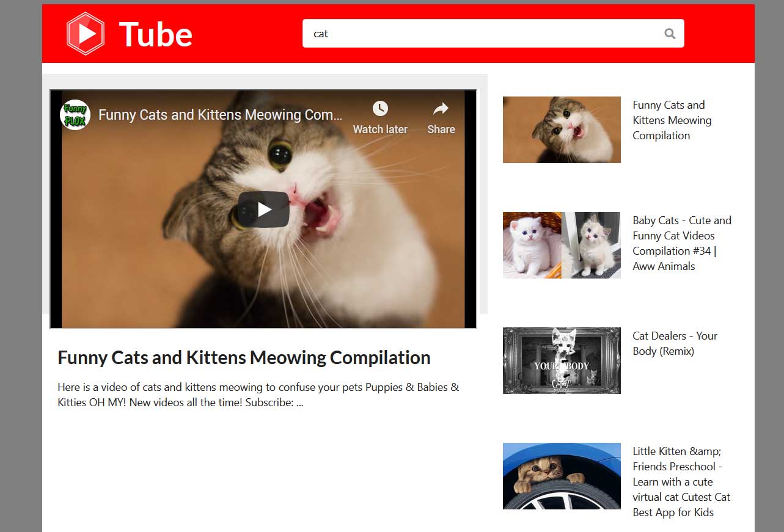
Task: Play the main cat video
Action: point(263,210)
